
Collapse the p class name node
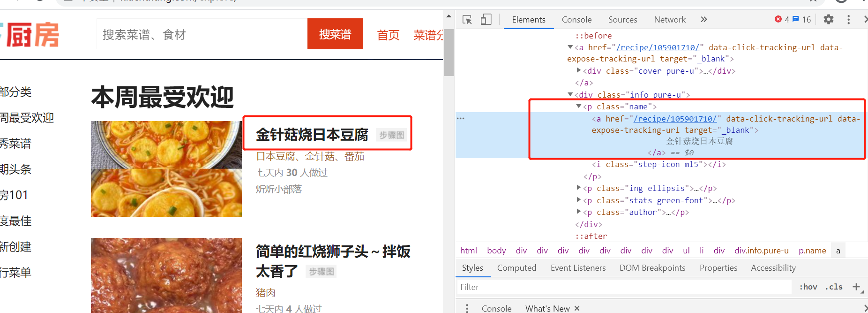[579, 107]
